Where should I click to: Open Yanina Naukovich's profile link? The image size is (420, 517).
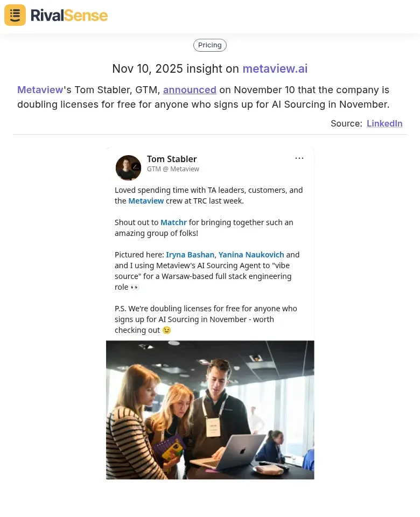click(251, 254)
